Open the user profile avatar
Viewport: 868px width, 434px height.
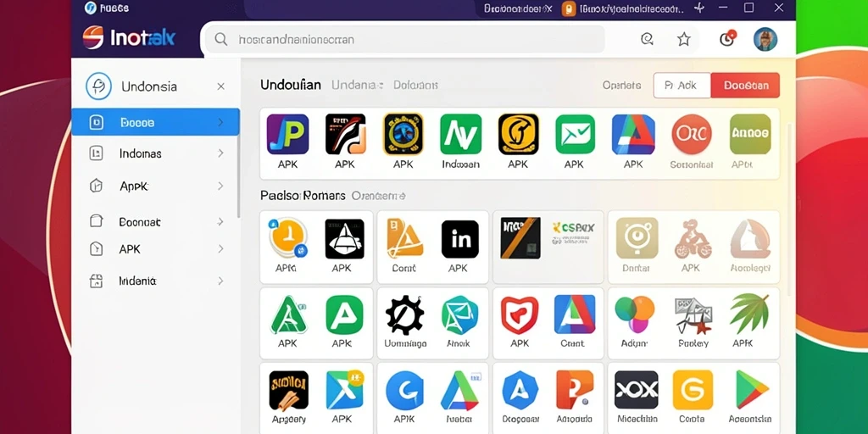pyautogui.click(x=765, y=39)
